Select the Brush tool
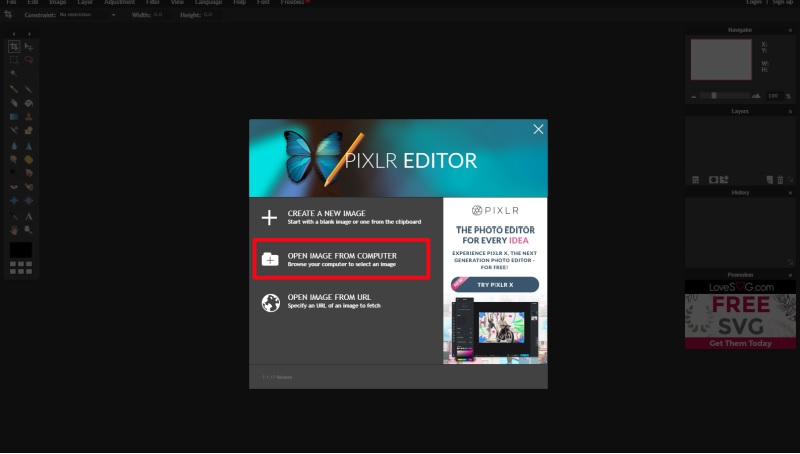Screen dimensions: 800x454 tap(29, 89)
